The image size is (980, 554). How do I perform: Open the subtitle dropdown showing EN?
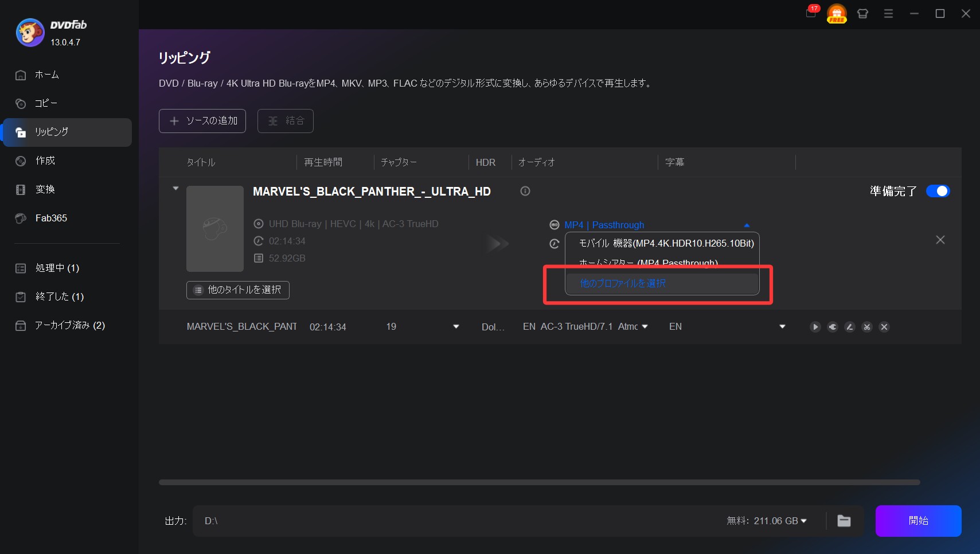[x=782, y=327]
